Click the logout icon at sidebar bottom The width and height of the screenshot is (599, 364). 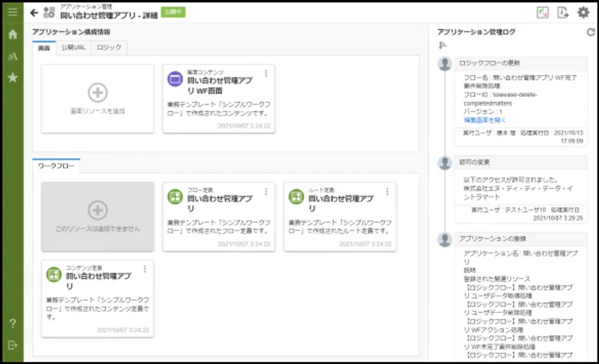[12, 345]
